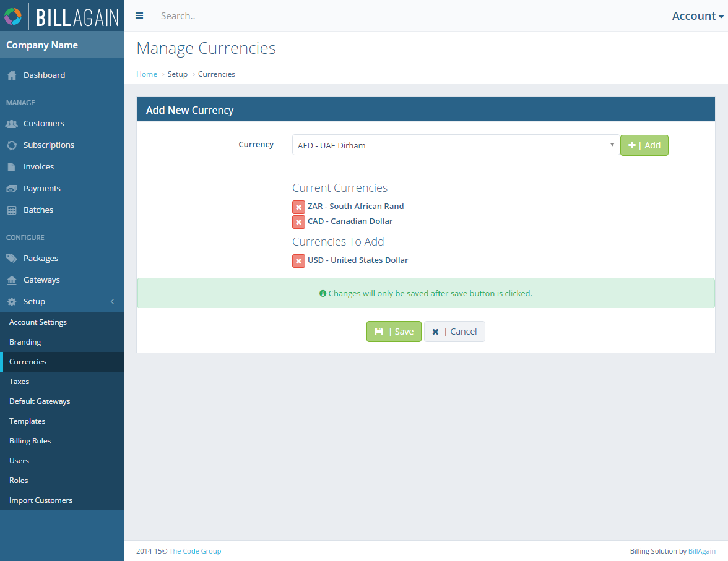This screenshot has width=728, height=561.
Task: Click the Company Name header
Action: (62, 45)
